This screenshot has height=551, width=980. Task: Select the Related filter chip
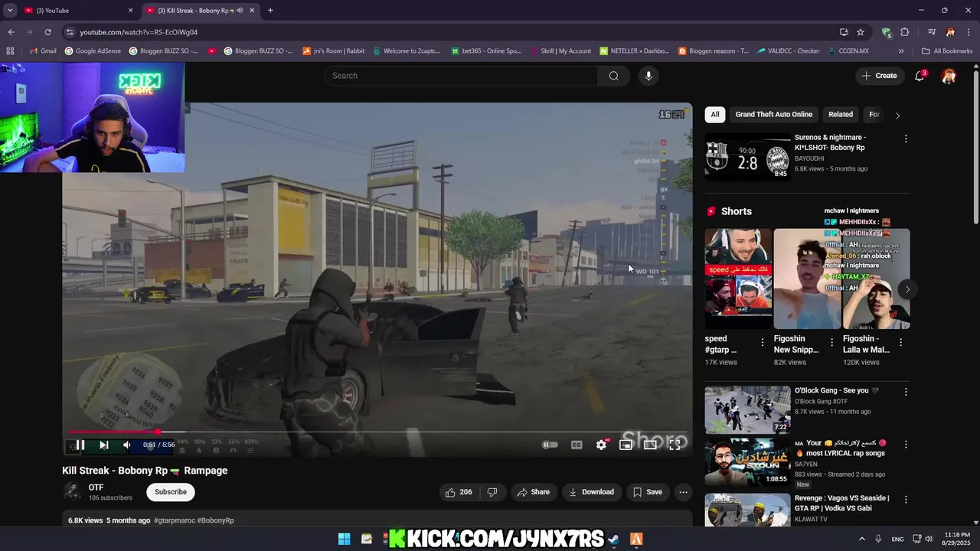pos(841,114)
